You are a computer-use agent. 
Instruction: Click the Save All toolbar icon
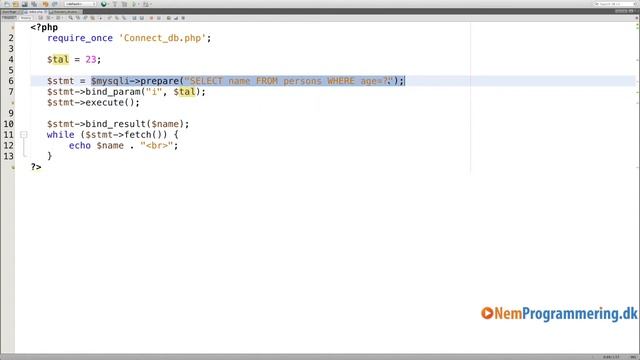(x=34, y=4)
